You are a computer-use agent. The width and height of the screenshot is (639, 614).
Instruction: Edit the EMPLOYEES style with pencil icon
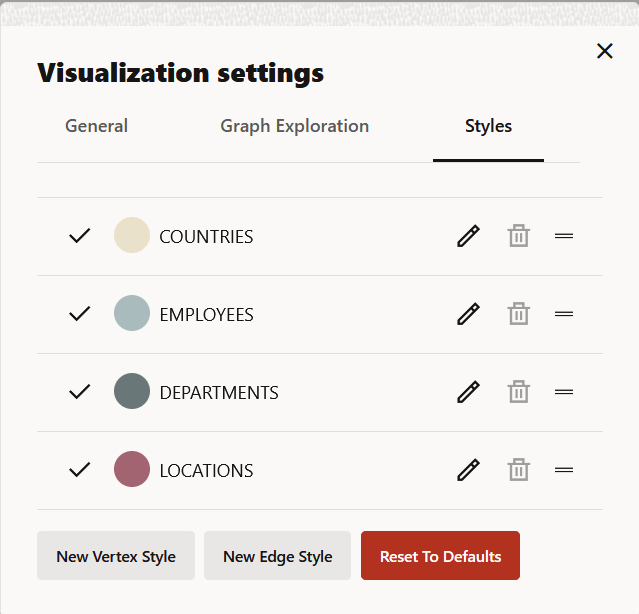point(468,314)
